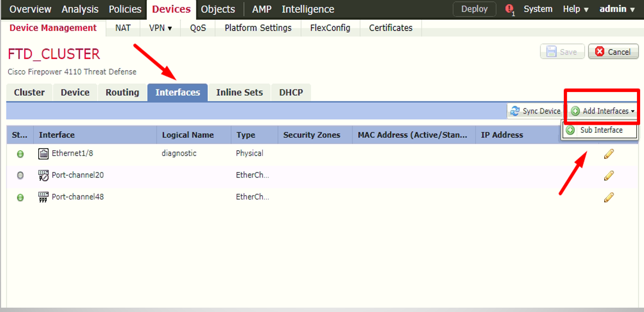This screenshot has height=312, width=644.
Task: Go to the Overview menu
Action: 31,9
